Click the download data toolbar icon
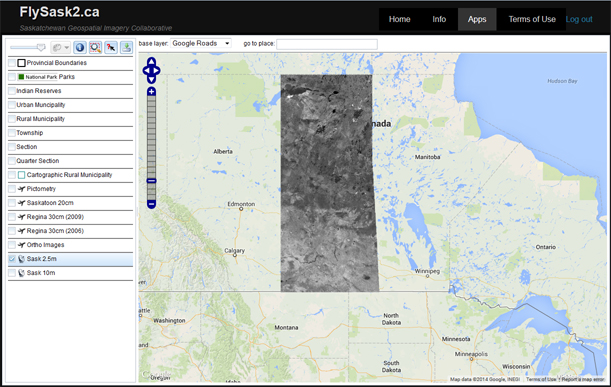 coord(126,48)
